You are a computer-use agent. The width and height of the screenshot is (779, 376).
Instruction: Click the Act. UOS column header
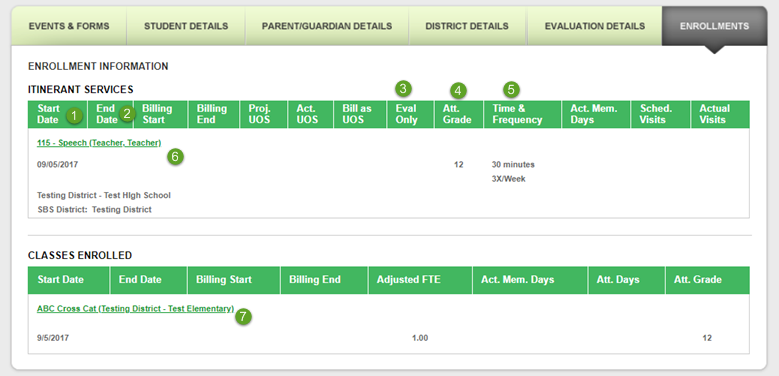(311, 114)
